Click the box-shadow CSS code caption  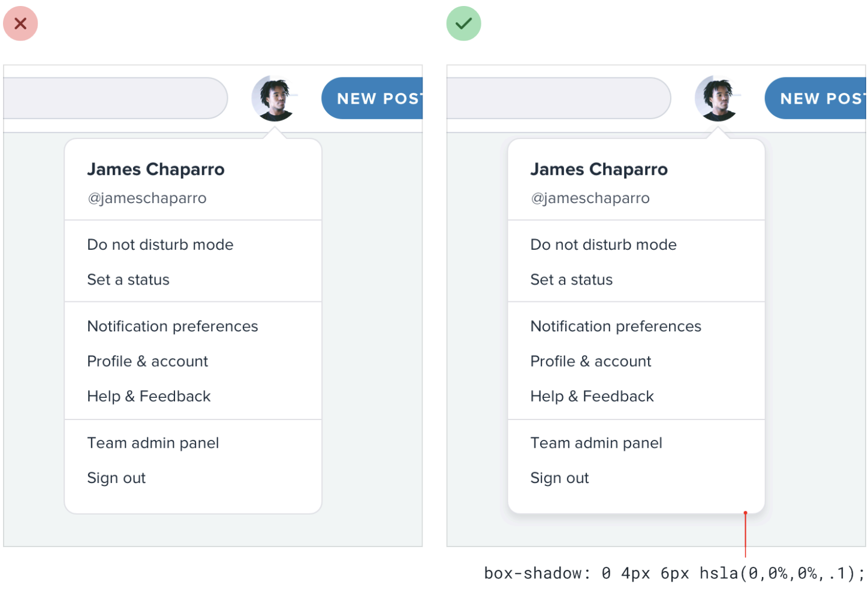click(674, 573)
